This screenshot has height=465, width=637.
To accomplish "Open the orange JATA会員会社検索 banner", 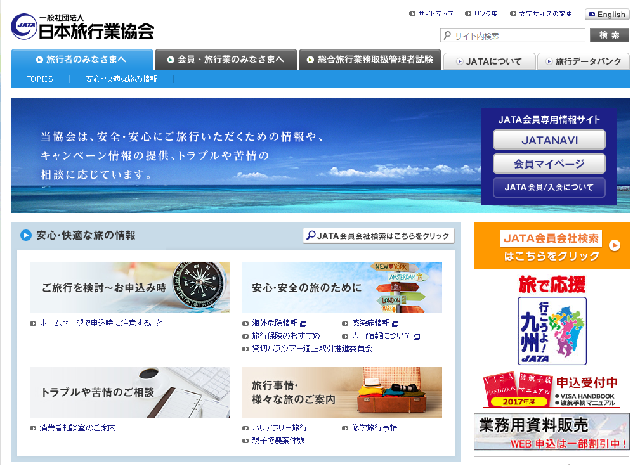I will (552, 246).
